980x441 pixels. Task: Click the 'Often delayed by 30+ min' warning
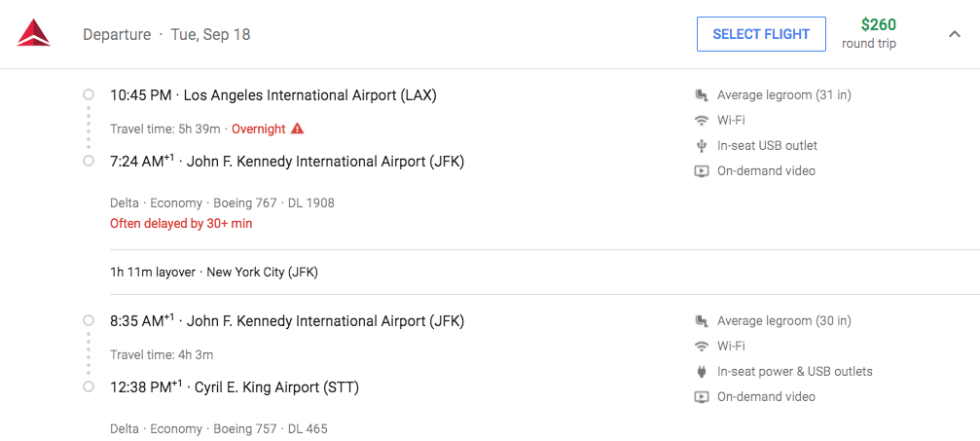(x=181, y=223)
